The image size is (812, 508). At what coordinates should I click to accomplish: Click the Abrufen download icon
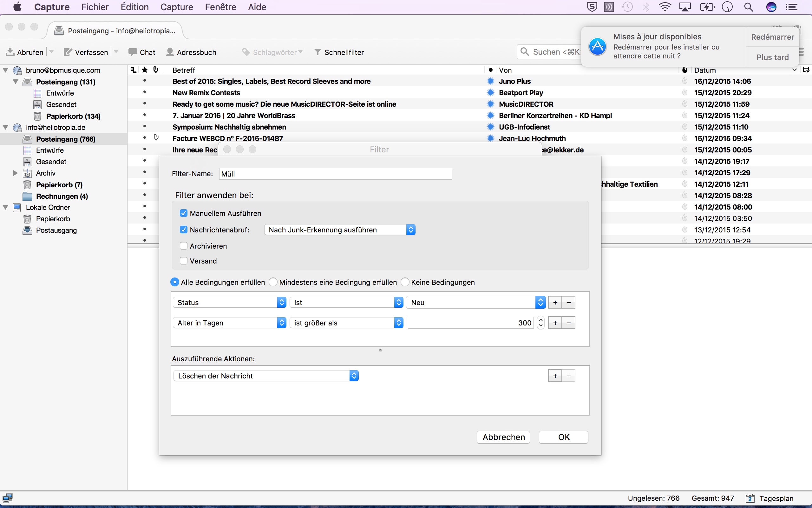10,52
